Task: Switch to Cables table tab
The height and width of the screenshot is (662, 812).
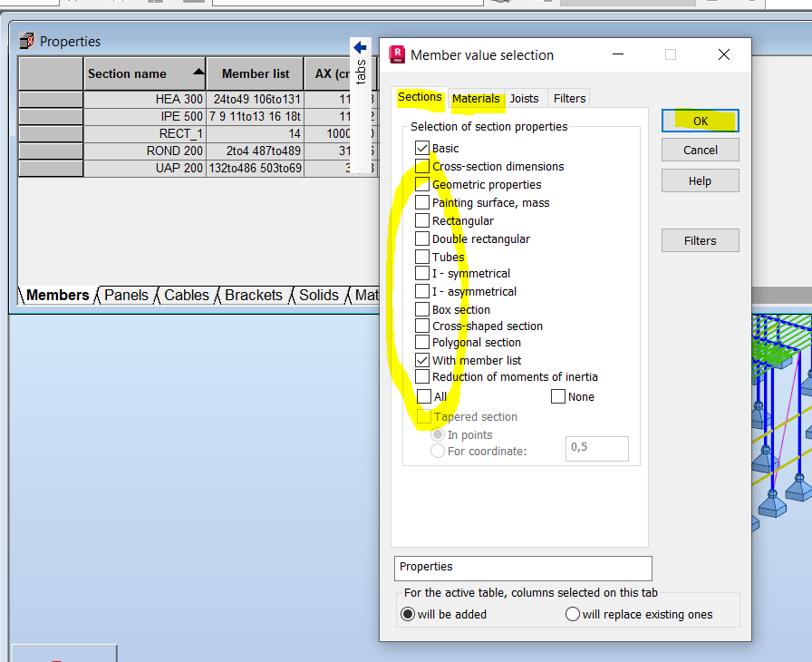Action: (187, 295)
